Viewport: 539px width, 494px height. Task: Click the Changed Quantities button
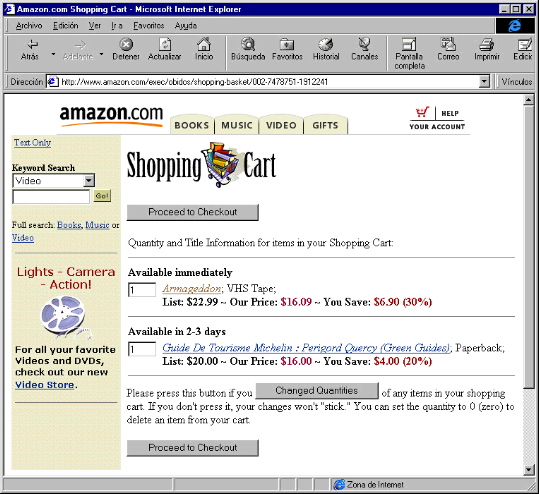pyautogui.click(x=317, y=391)
